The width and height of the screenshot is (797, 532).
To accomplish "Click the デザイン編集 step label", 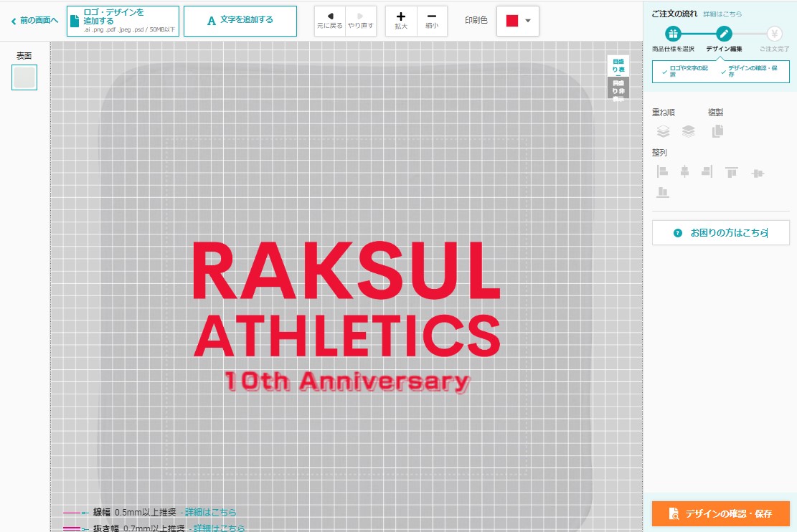I will click(x=724, y=49).
